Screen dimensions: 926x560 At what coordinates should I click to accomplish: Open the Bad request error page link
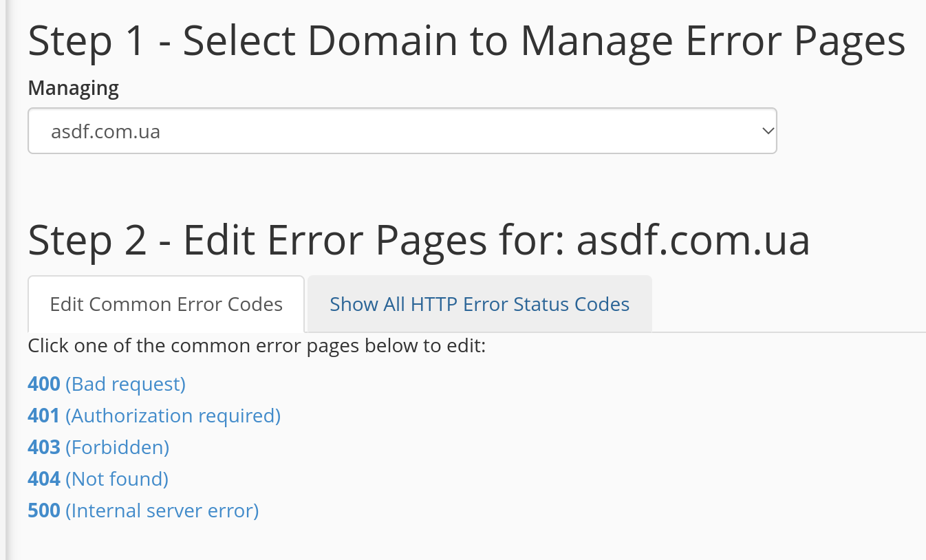107,384
